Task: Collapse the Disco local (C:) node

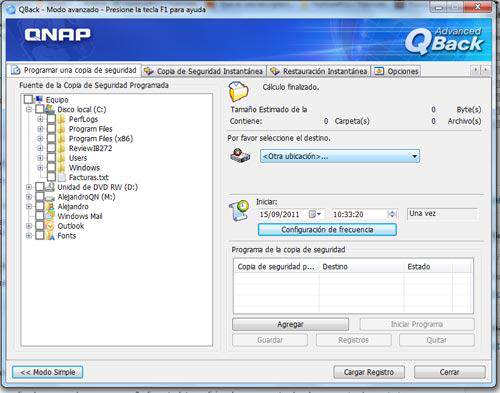Action: click(29, 109)
